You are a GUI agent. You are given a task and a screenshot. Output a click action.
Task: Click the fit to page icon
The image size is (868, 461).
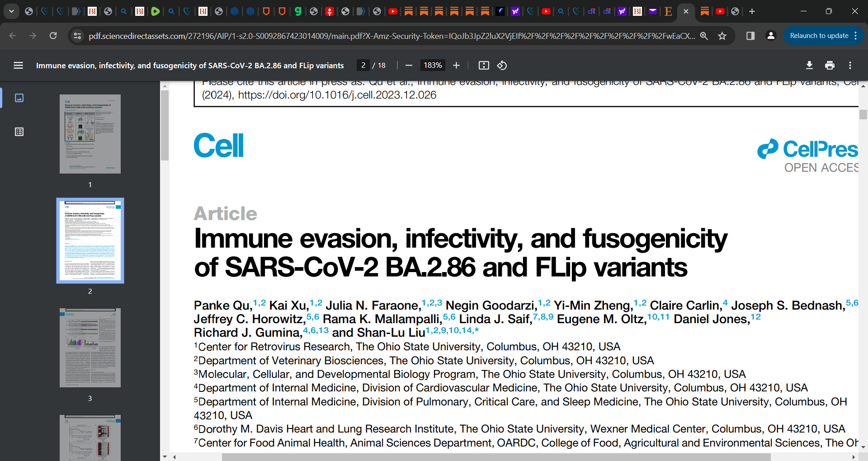[484, 66]
